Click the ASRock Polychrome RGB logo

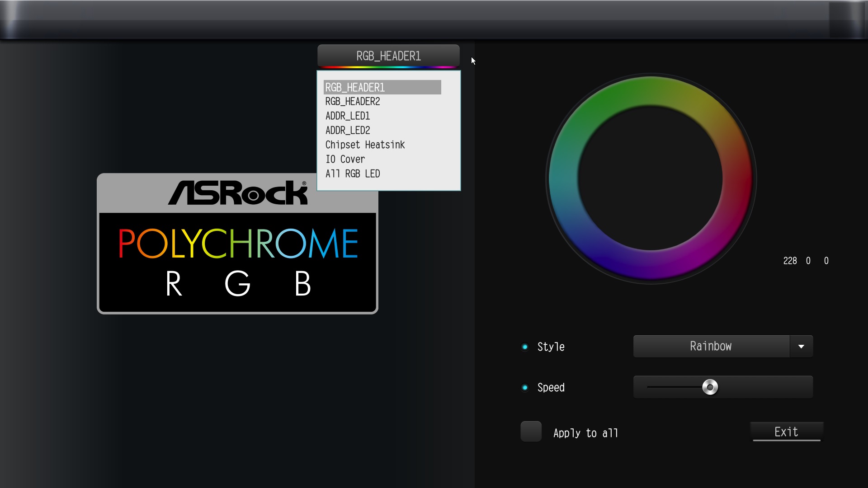click(x=237, y=244)
